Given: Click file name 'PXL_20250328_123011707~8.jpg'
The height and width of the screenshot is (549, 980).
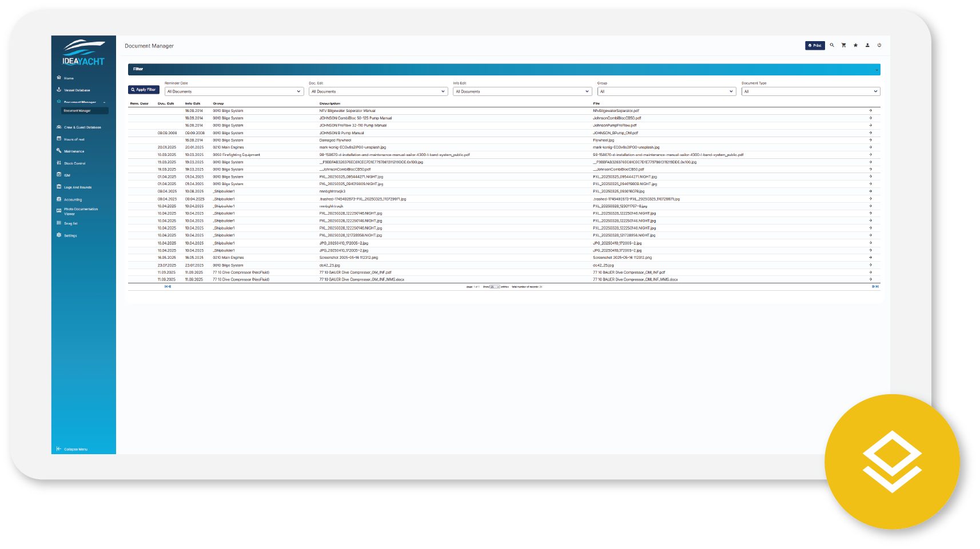Looking at the screenshot, I should (620, 206).
